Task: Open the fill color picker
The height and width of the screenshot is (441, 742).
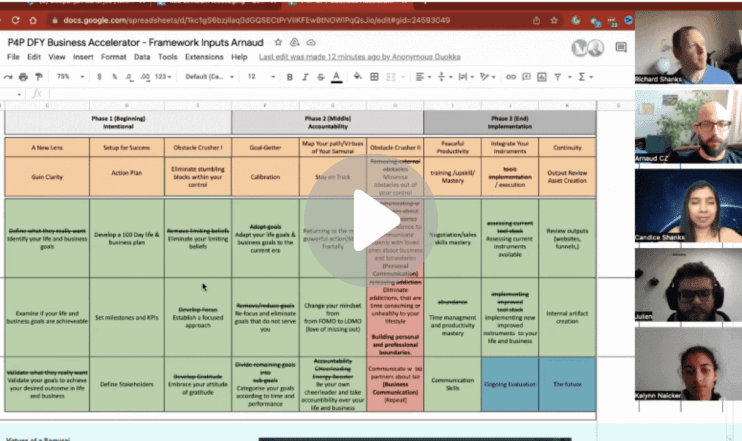Action: point(358,76)
